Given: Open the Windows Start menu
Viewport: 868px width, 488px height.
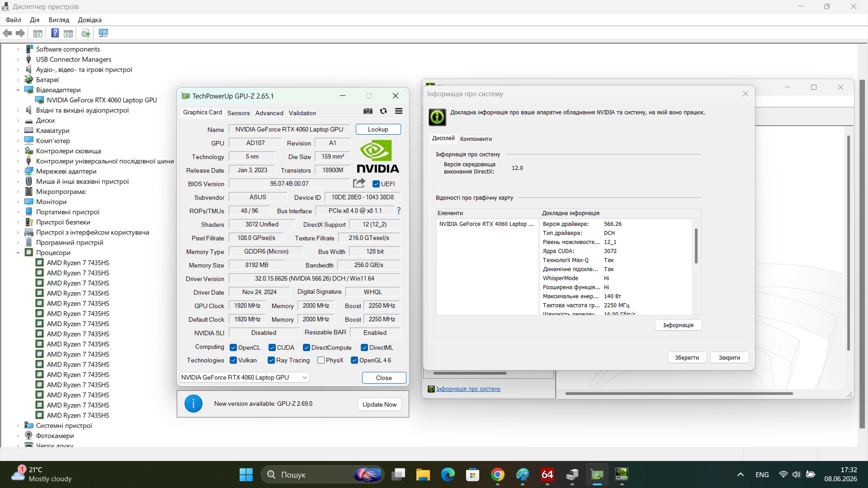Looking at the screenshot, I should pyautogui.click(x=246, y=474).
